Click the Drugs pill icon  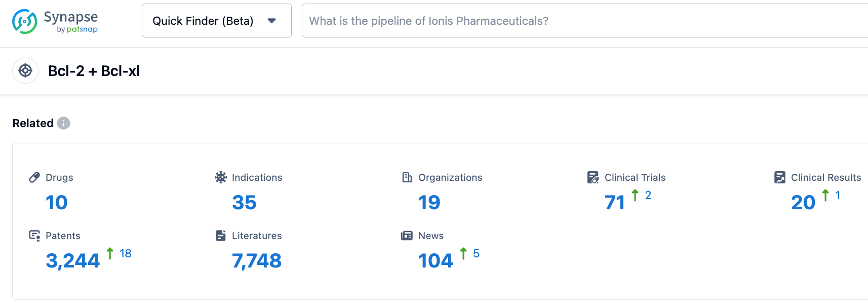tap(34, 177)
